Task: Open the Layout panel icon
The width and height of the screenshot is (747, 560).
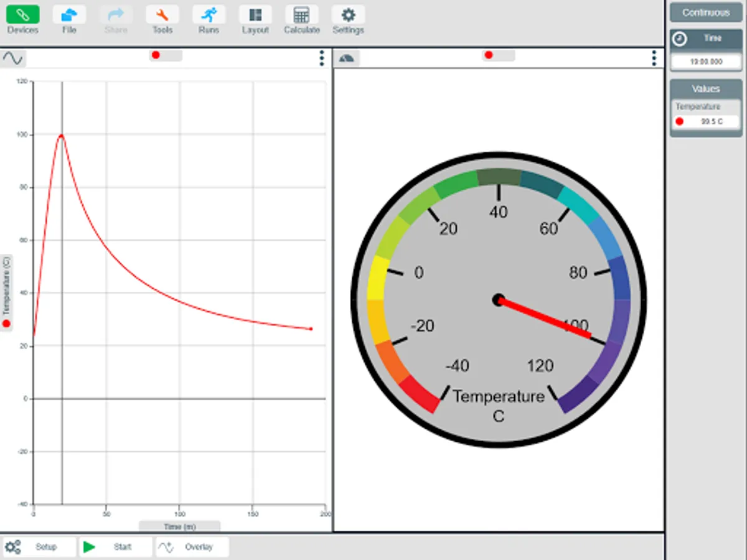Action: tap(255, 15)
